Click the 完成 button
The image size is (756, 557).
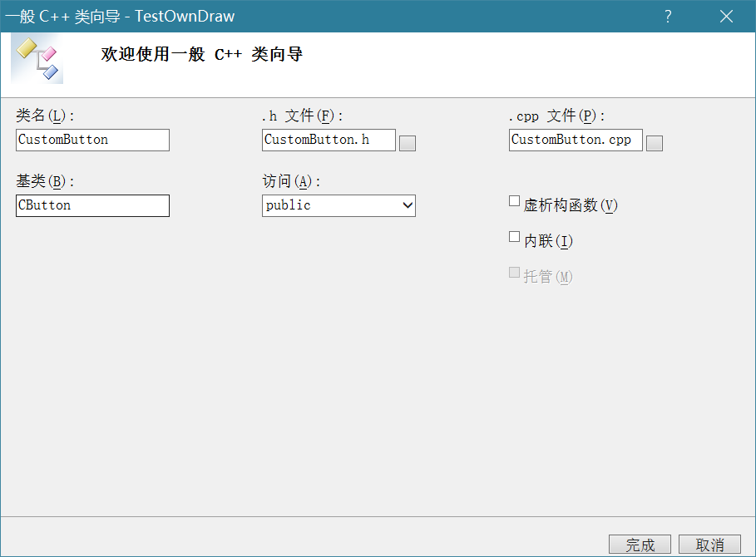640,545
